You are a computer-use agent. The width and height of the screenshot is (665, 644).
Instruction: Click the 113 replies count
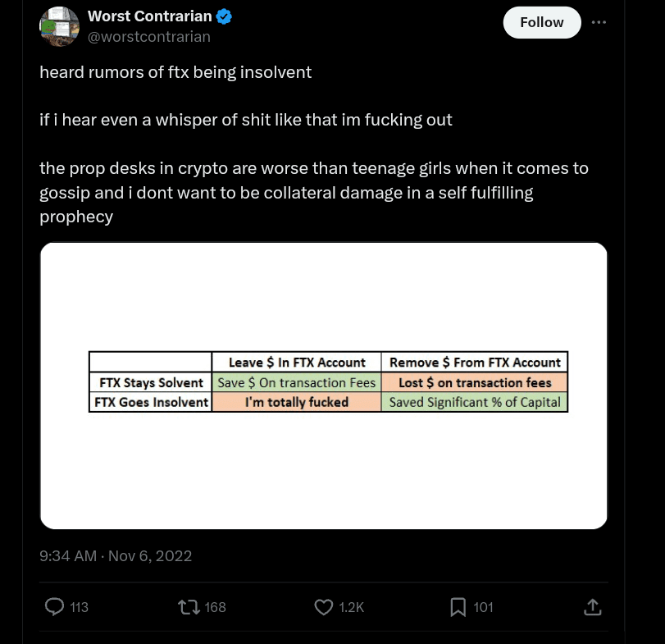(79, 607)
